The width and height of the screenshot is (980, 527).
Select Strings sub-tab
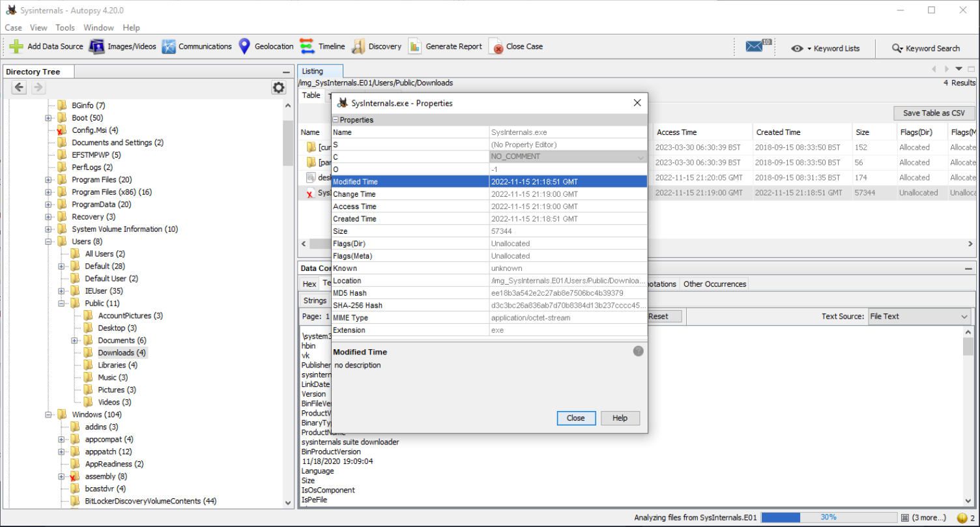tap(315, 300)
